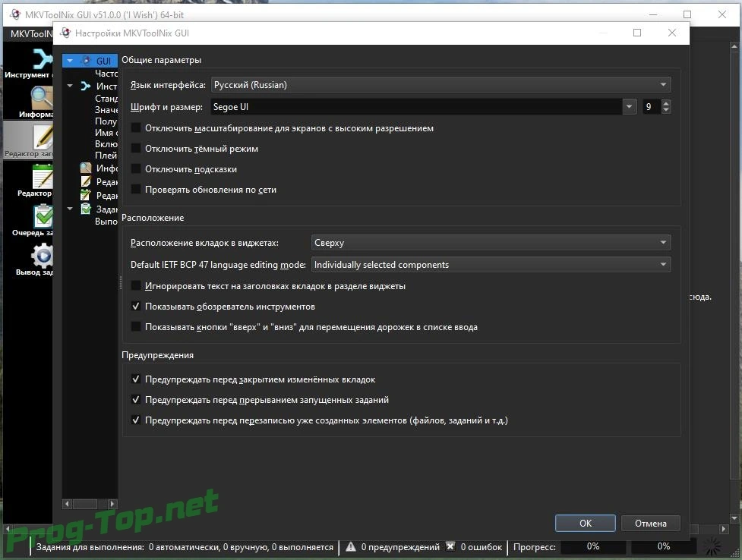Click the GUI icon in the settings tree
Screen dimensions: 742x560
coord(86,61)
